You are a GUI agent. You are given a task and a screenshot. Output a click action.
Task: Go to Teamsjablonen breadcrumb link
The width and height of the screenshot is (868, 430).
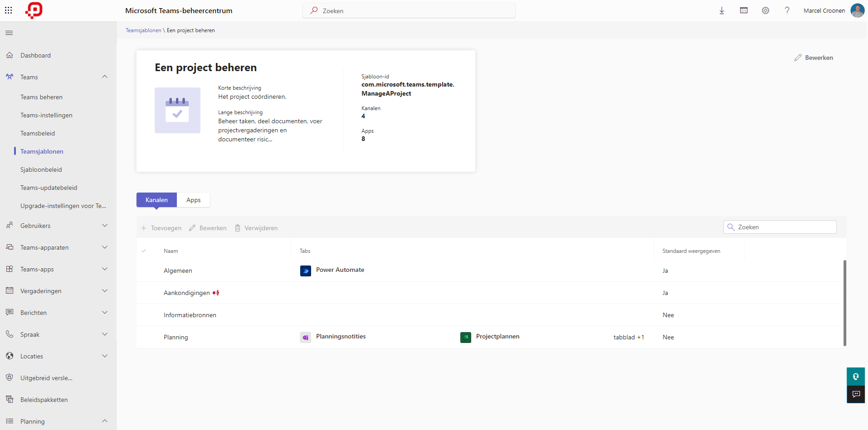[x=143, y=30]
